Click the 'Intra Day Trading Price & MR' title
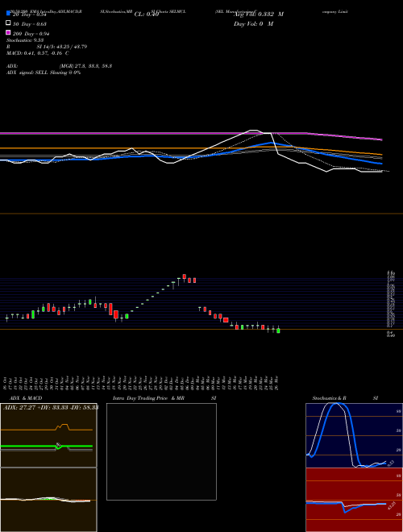Screen dimensions: 403x532 click(148, 398)
